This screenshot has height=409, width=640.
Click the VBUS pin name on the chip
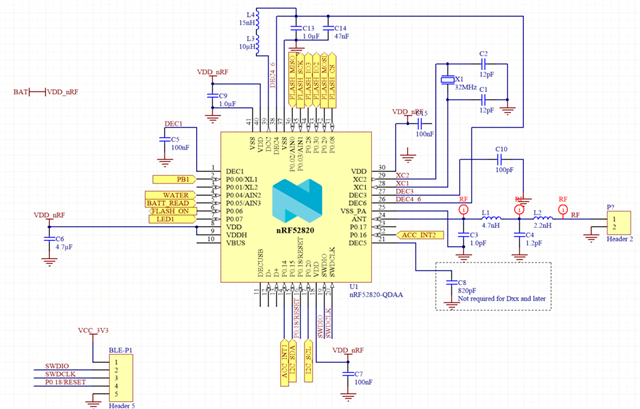click(x=236, y=243)
